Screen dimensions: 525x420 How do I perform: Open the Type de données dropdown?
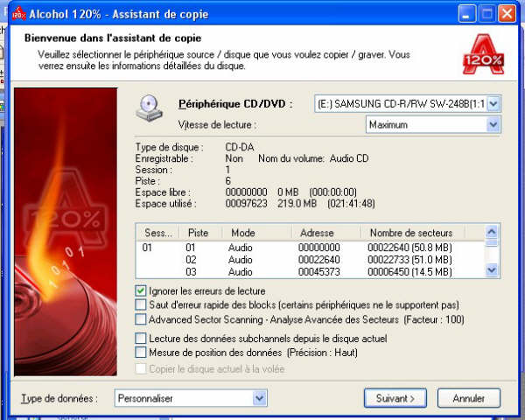coord(260,399)
